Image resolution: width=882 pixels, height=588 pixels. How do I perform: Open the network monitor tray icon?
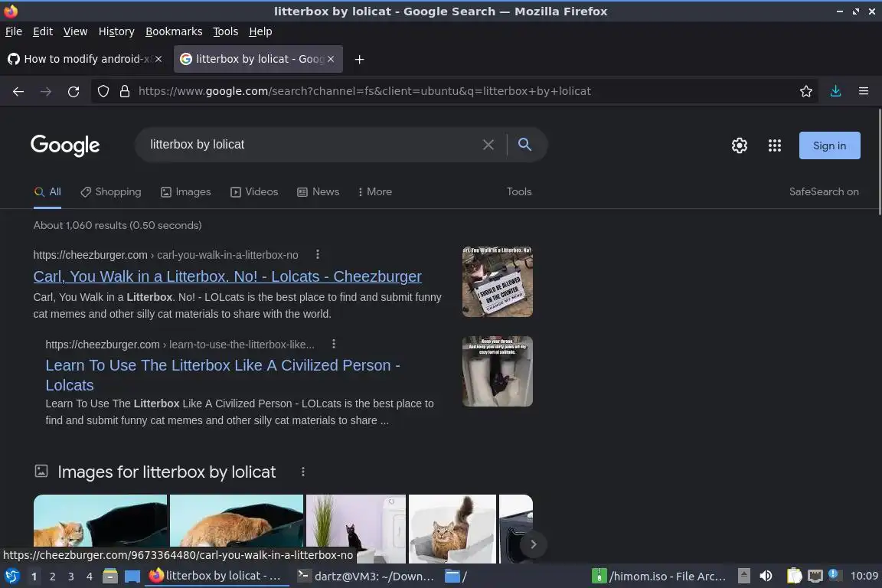coord(815,577)
